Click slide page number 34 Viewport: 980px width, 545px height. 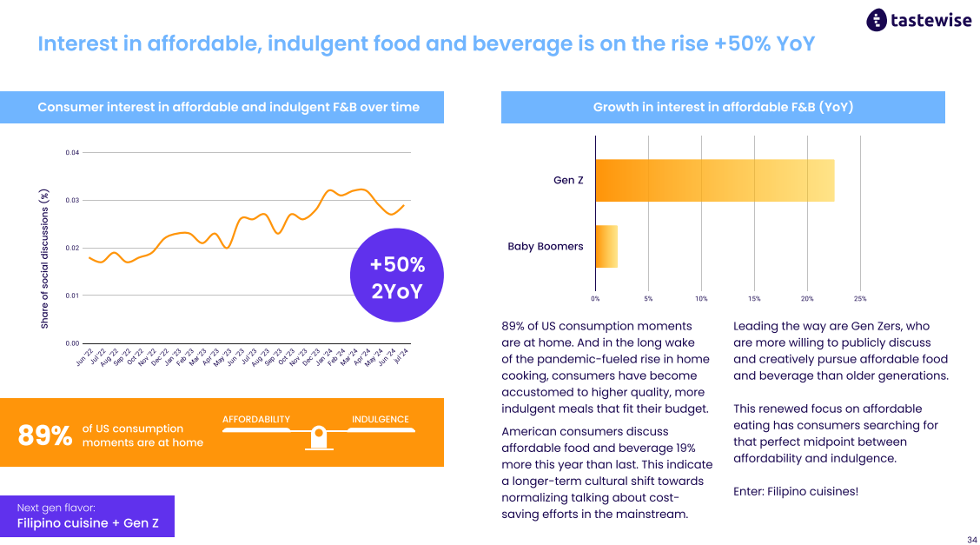tap(972, 540)
